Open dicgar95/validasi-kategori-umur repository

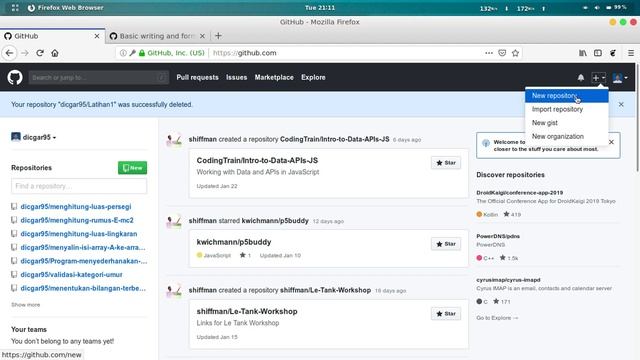pos(71,275)
